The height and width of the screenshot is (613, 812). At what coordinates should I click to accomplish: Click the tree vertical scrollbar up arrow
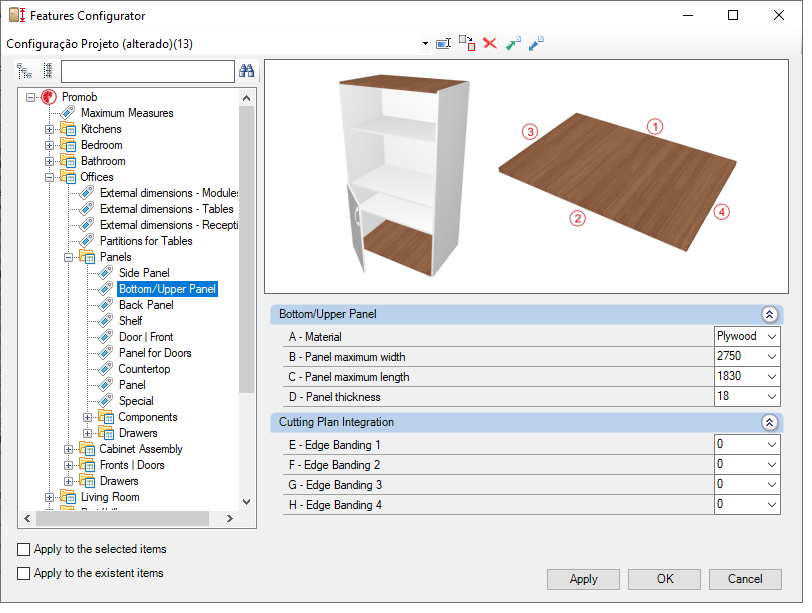point(246,98)
